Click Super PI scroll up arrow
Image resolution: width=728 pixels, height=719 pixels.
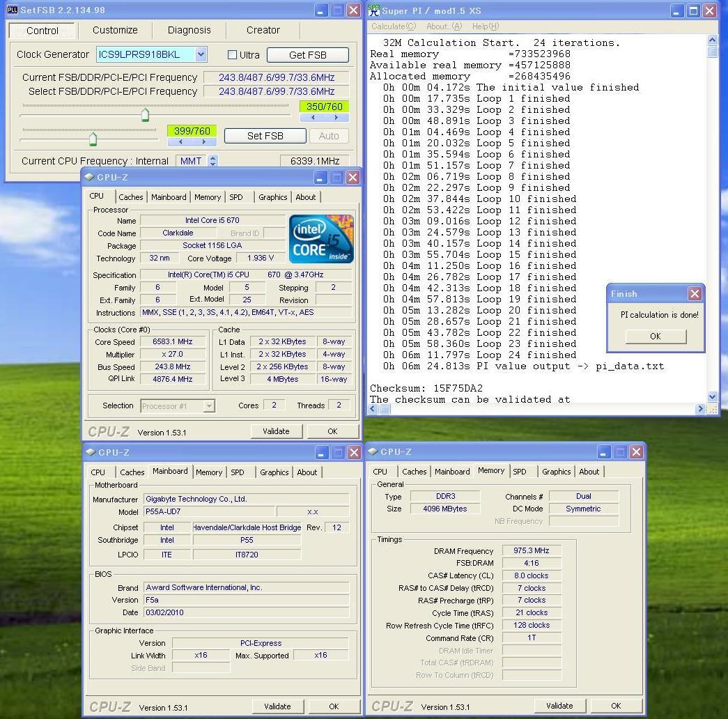click(x=713, y=40)
